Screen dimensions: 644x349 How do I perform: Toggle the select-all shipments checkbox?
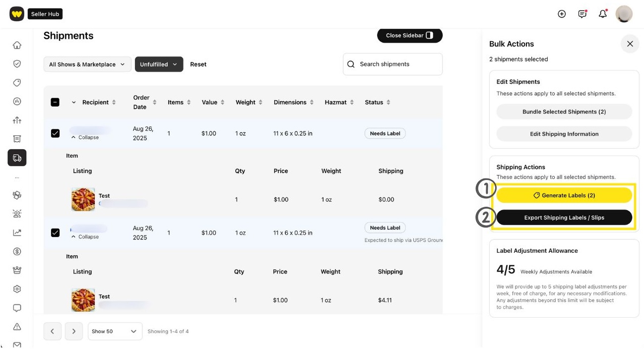pos(55,102)
